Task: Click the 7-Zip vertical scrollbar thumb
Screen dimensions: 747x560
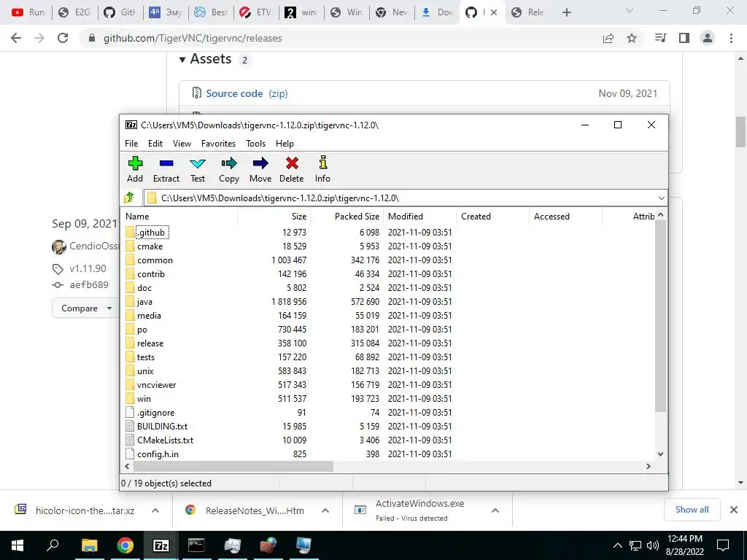Action: 660,316
